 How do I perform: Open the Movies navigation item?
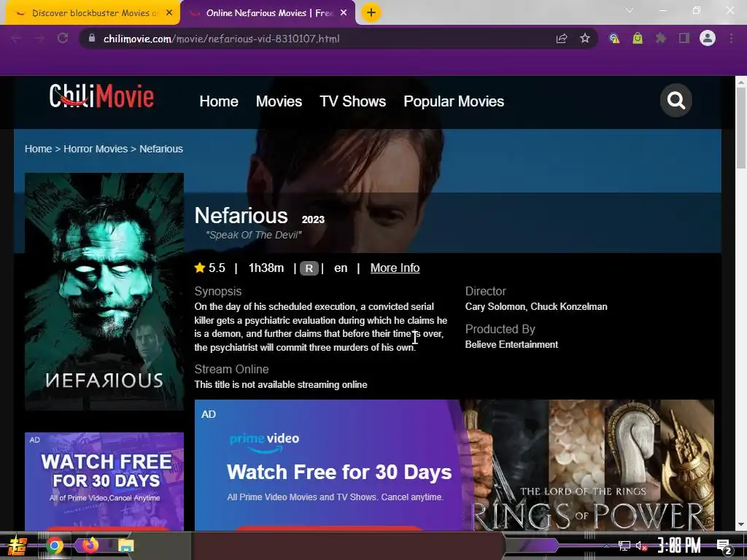tap(279, 101)
